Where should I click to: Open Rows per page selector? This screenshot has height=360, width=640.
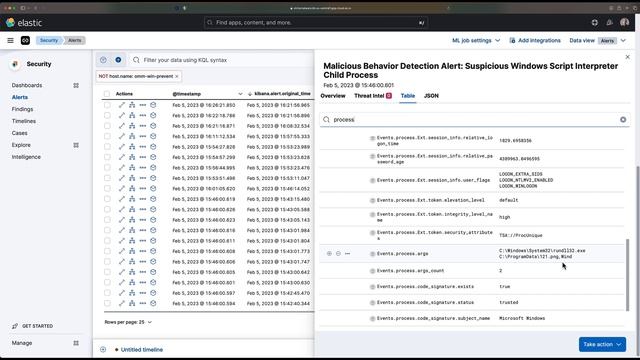pyautogui.click(x=128, y=322)
